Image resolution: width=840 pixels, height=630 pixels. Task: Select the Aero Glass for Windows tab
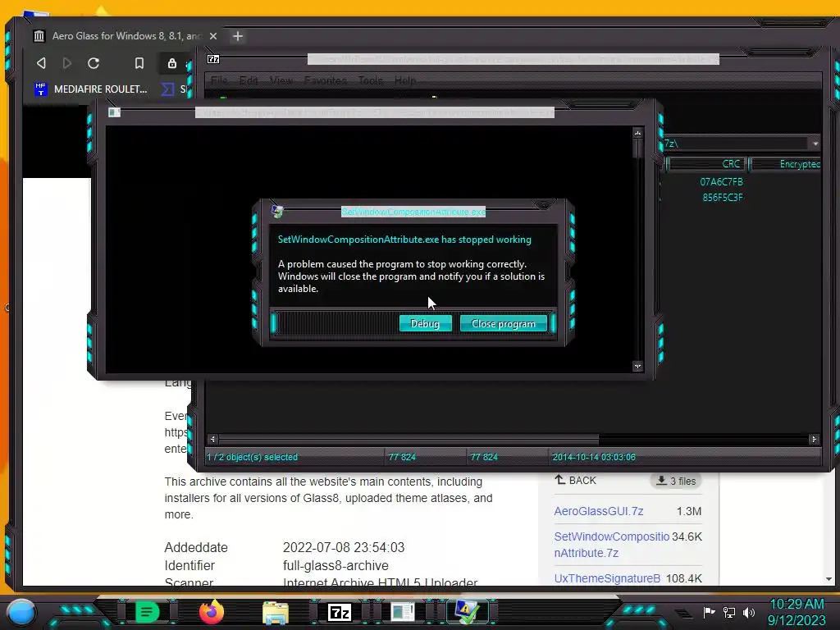pyautogui.click(x=126, y=36)
